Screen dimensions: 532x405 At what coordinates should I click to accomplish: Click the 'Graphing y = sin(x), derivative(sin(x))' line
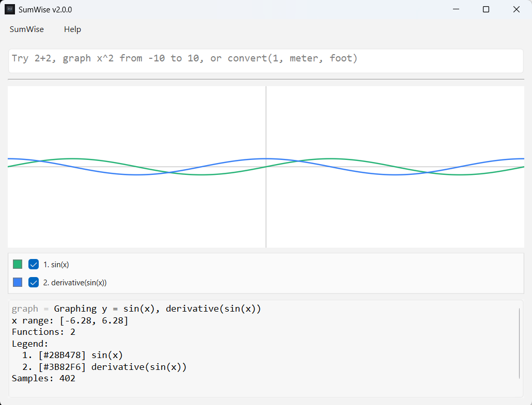pos(158,309)
